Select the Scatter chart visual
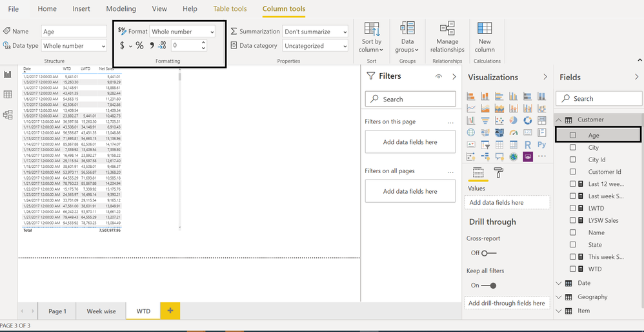This screenshot has height=332, width=644. click(499, 120)
